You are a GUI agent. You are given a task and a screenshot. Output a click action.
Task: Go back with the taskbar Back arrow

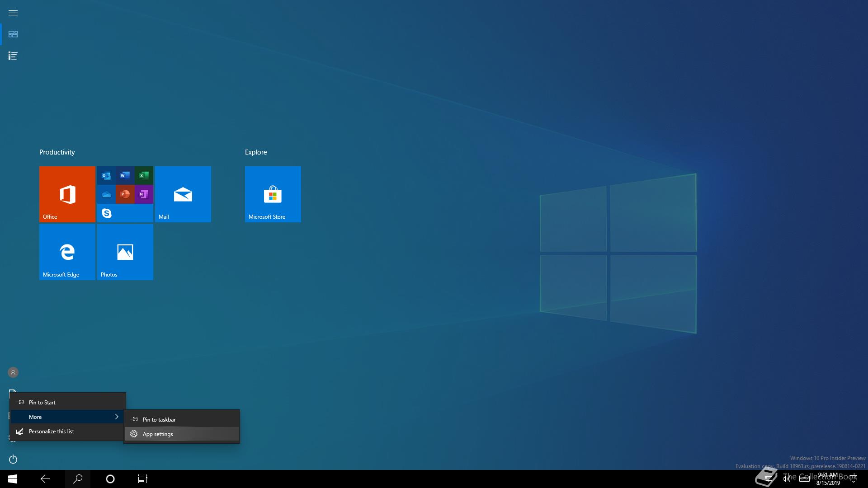45,479
